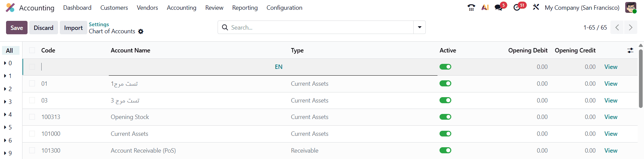Check the box for account 03
Viewport: 644px width, 159px height.
32,100
